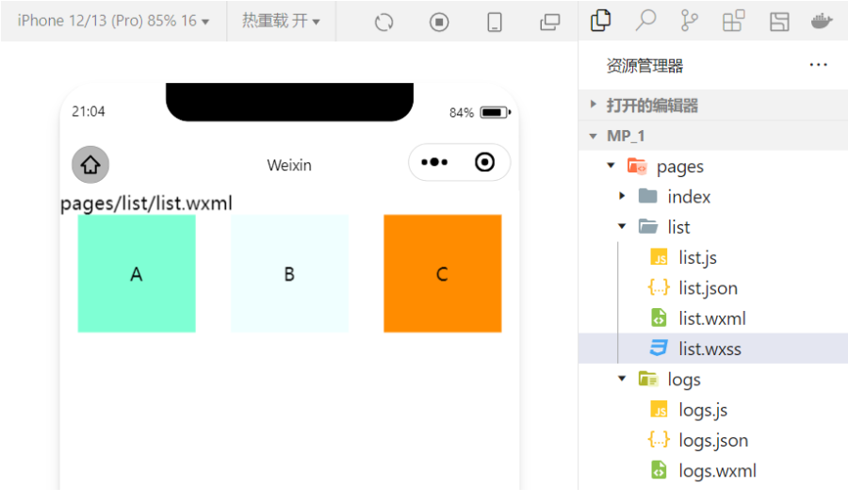Open the 资源管理器 more options ellipsis

(x=818, y=65)
